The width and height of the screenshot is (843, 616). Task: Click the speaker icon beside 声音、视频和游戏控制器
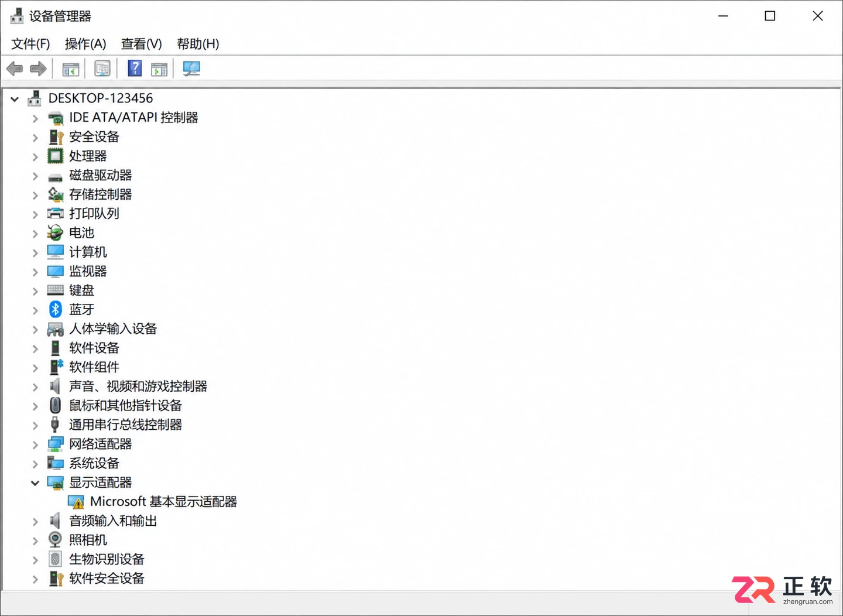55,386
